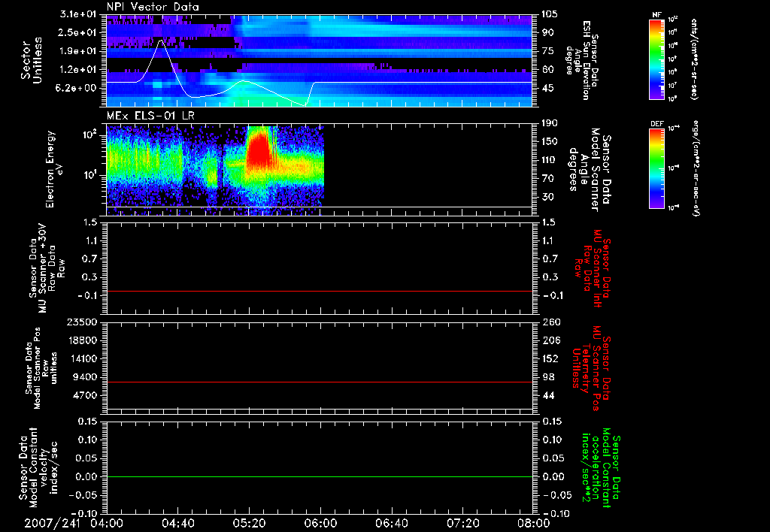The image size is (770, 532).
Task: Click the '23500' scanner position tick label
Action: [x=82, y=322]
